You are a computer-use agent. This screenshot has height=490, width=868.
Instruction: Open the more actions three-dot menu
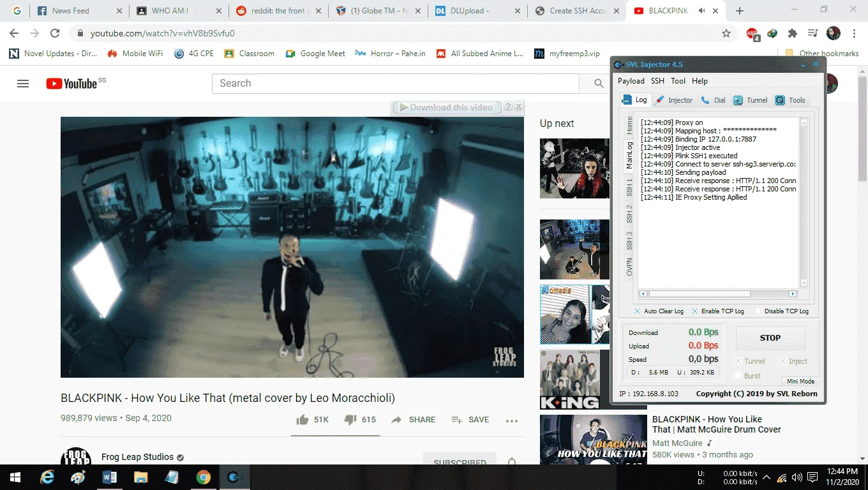[x=511, y=420]
